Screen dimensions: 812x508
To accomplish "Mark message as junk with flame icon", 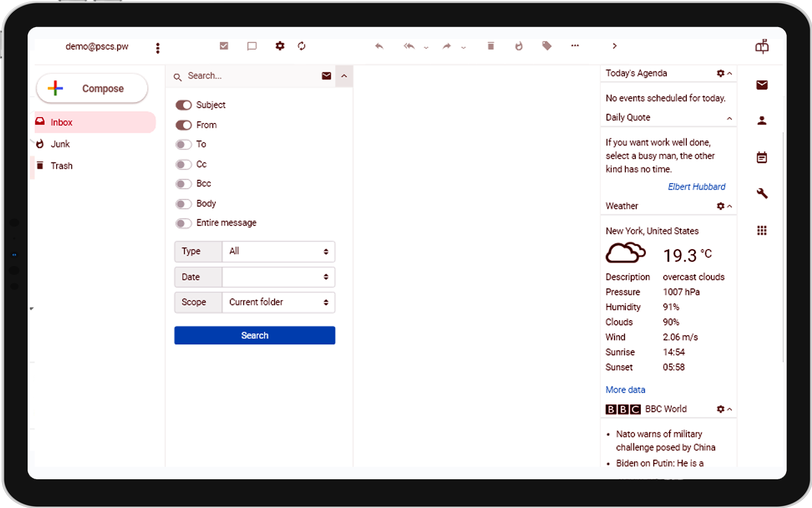I will [519, 46].
